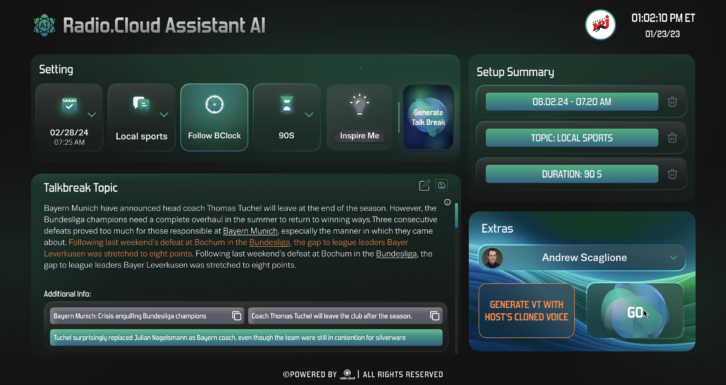
Task: Click the Talkbreak Topic text area
Action: (x=240, y=236)
